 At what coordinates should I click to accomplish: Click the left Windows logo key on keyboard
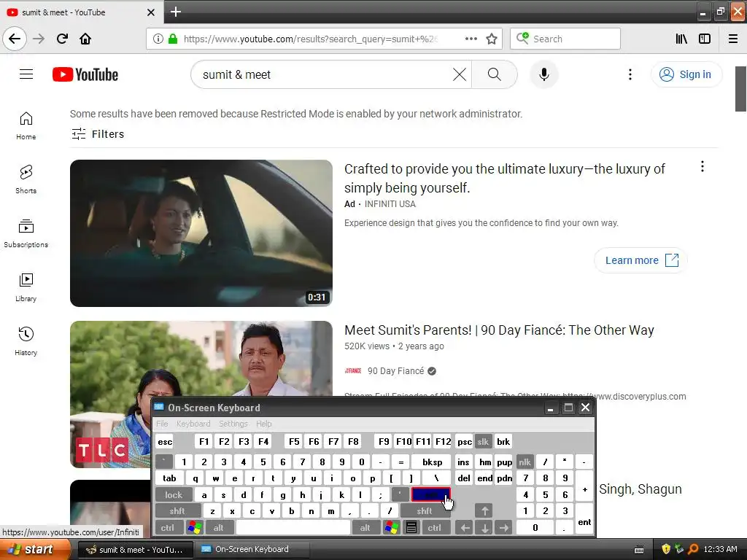click(195, 528)
